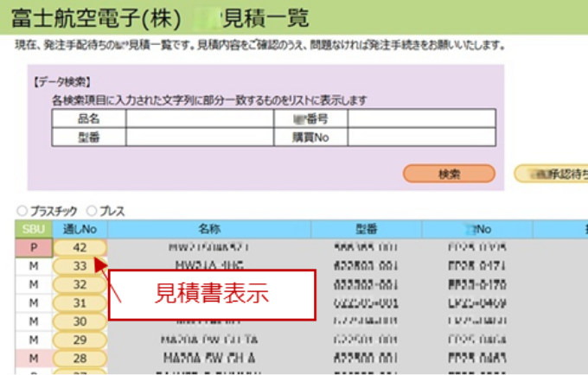Open quote number 30 button
The width and height of the screenshot is (588, 375).
(80, 321)
